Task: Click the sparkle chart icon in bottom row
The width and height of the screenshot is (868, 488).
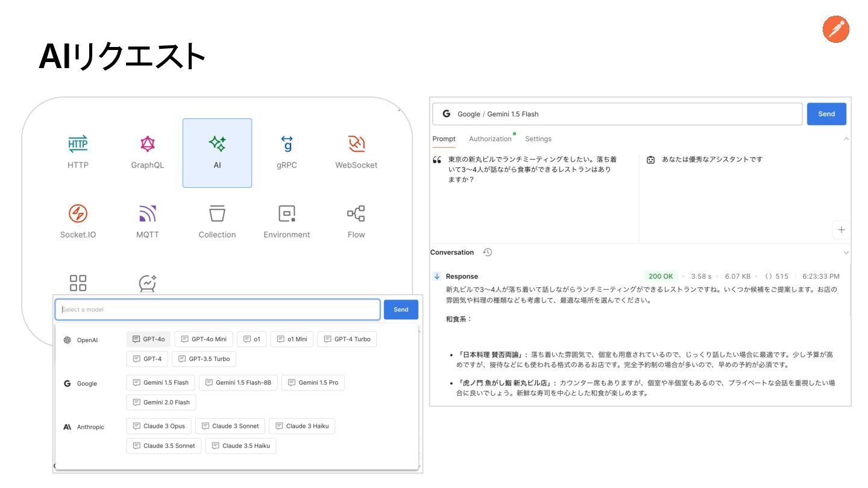Action: point(148,283)
